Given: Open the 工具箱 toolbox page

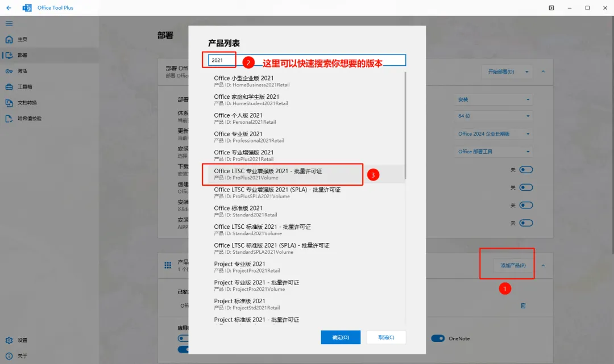Looking at the screenshot, I should 49,87.
